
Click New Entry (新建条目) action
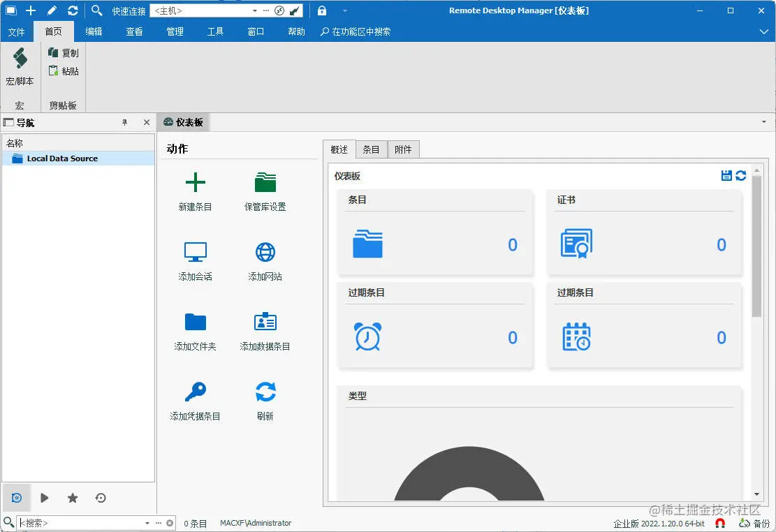[x=195, y=191]
